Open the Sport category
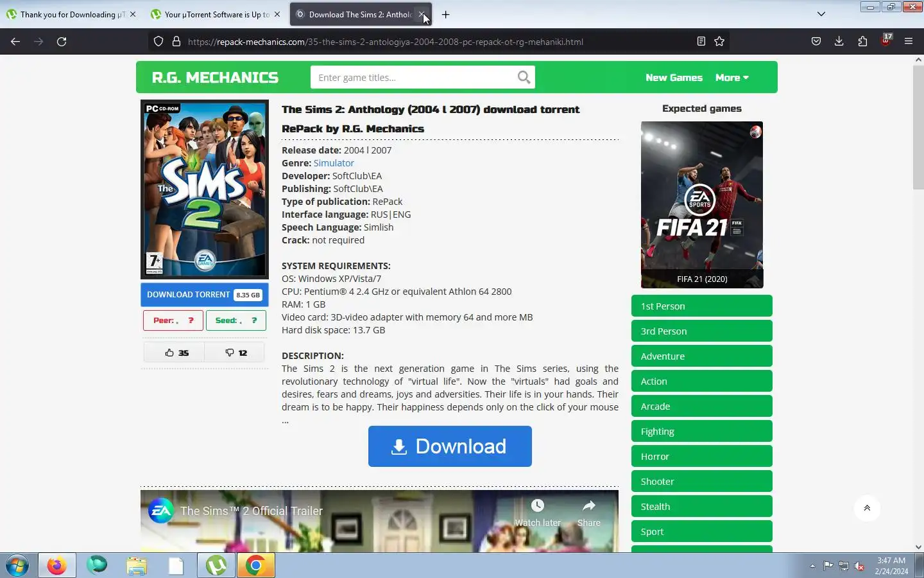The height and width of the screenshot is (578, 924). [701, 532]
